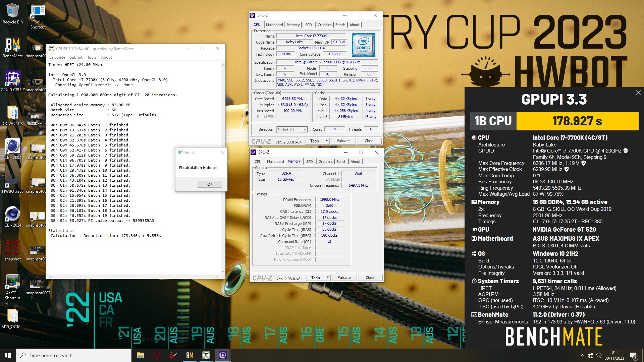This screenshot has width=644, height=362.
Task: Click the taskbar search box
Action: [x=74, y=355]
